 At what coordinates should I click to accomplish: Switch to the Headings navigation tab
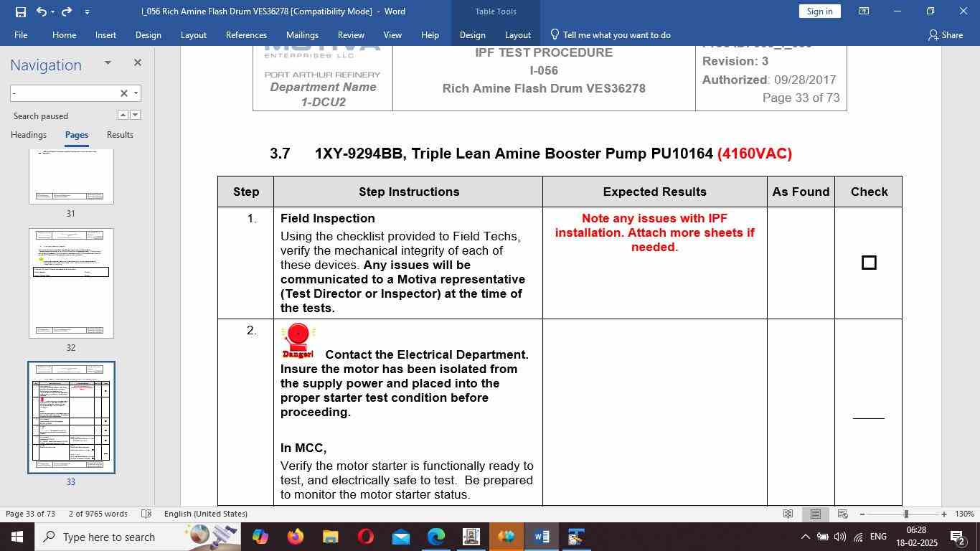coord(29,135)
